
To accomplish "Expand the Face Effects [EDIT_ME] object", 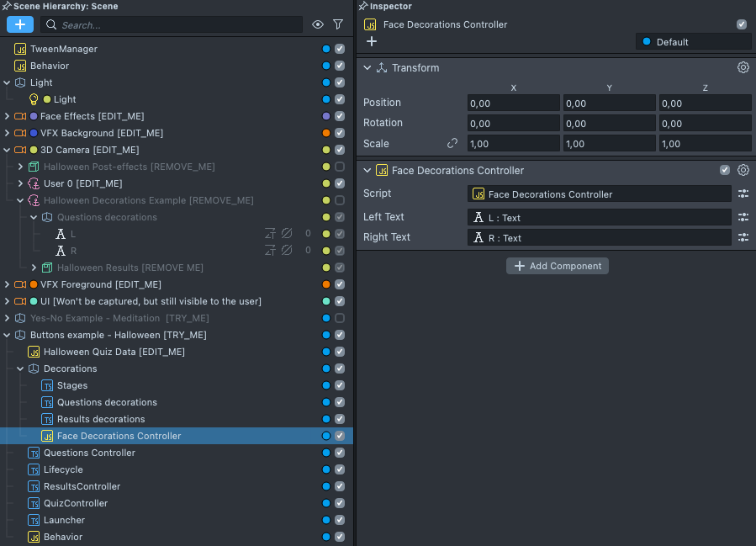I will [x=8, y=116].
